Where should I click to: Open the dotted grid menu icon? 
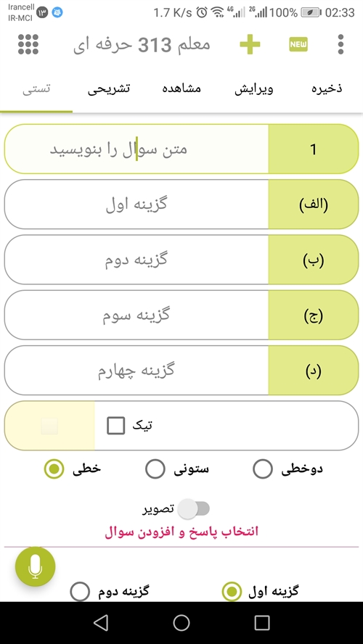click(28, 44)
